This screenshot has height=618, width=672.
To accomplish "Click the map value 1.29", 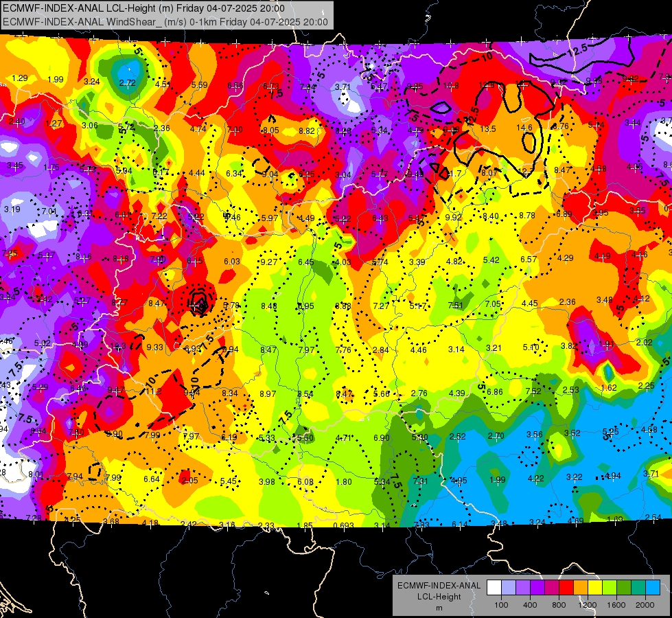I will coord(20,78).
